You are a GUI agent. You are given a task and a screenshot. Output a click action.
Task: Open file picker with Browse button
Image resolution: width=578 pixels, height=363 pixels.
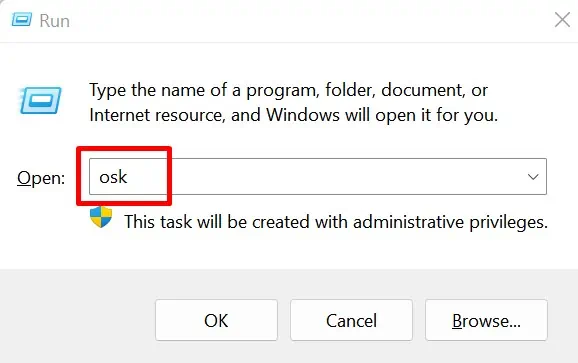[x=486, y=320]
